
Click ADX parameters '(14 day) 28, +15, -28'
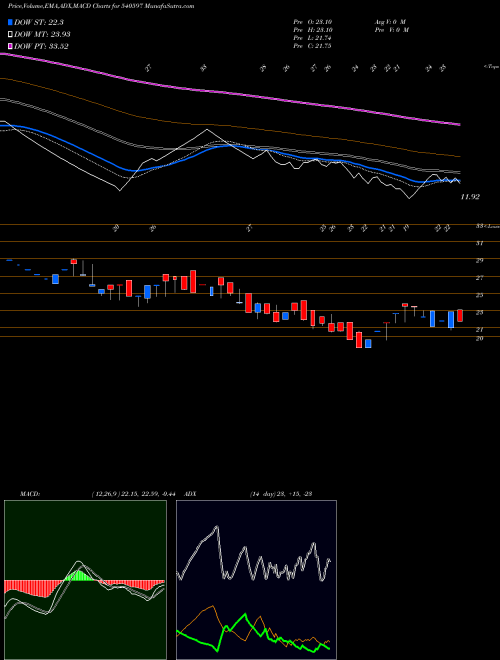tap(281, 494)
